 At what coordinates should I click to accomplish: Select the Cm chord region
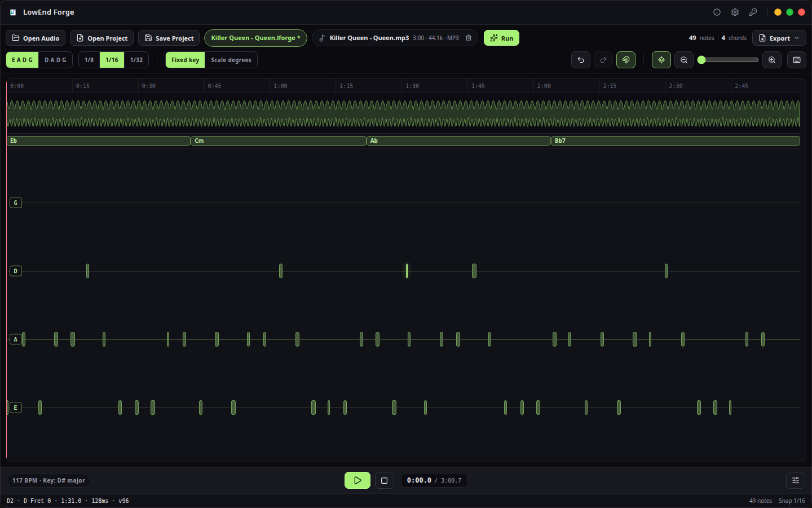[x=279, y=141]
